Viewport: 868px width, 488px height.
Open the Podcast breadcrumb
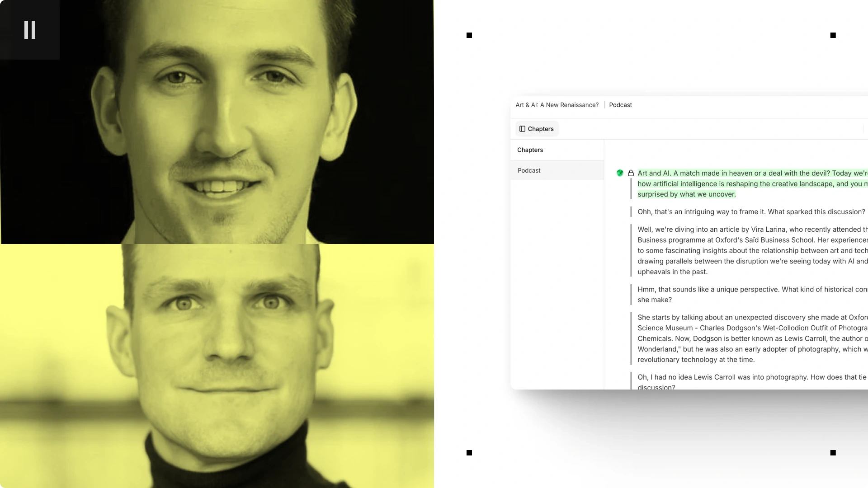pos(620,105)
